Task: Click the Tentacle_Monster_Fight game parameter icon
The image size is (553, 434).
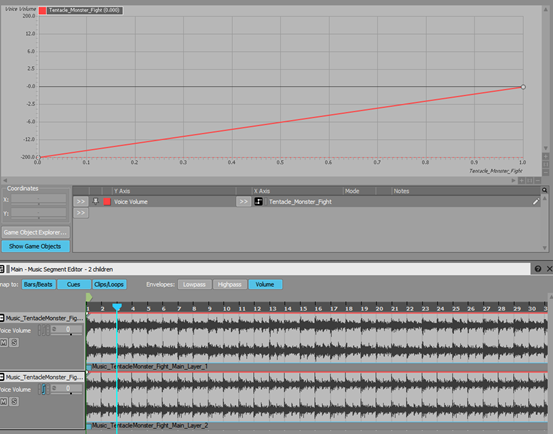Action: 259,201
